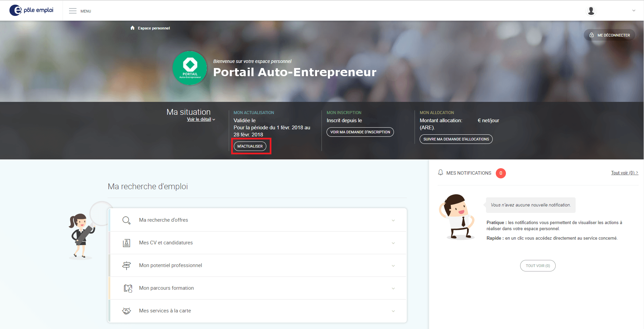
Task: Click MON ALLOCATION heading
Action: coord(437,113)
